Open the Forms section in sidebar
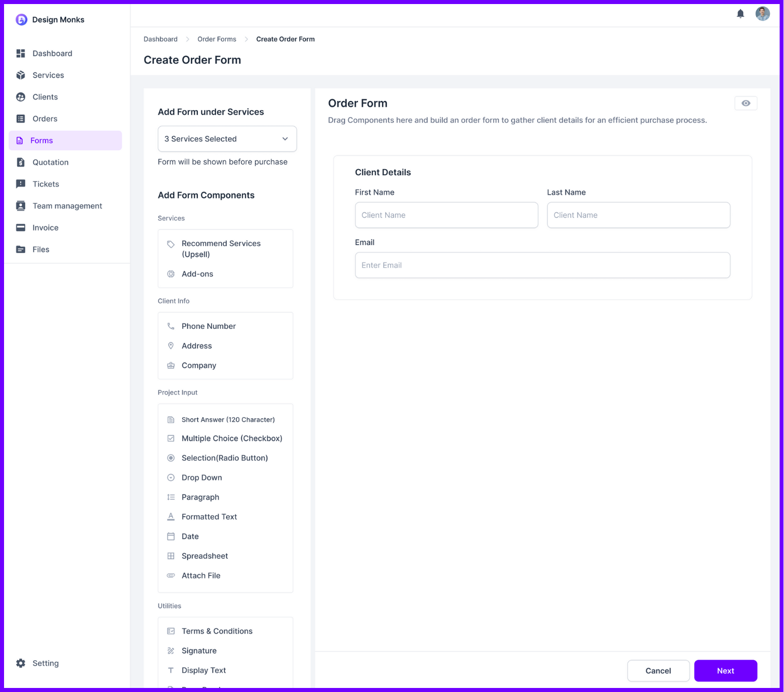 [41, 140]
